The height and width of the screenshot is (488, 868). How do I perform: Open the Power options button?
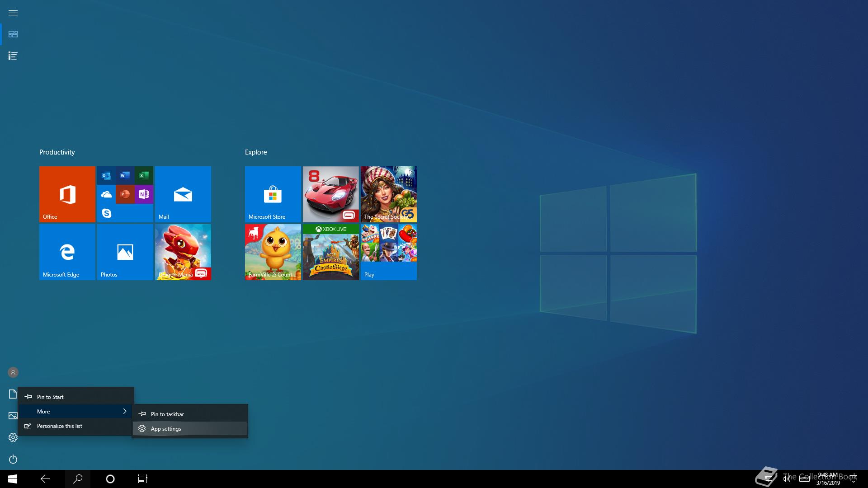point(13,459)
